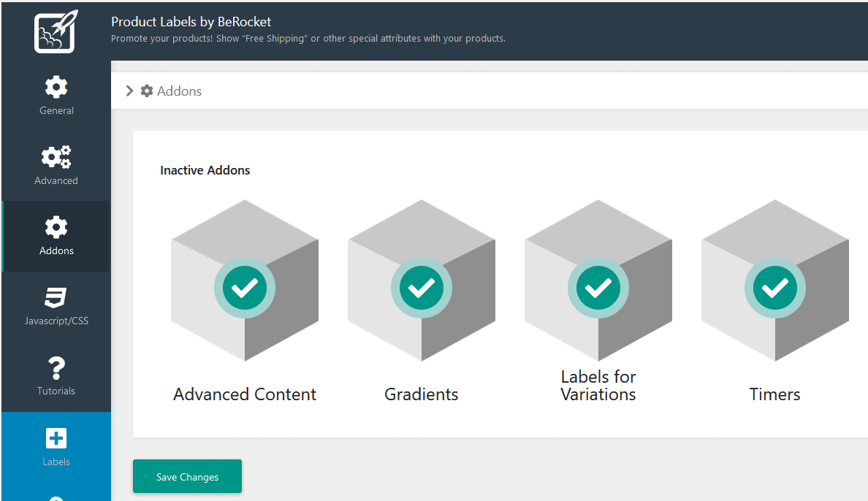The image size is (868, 501).
Task: Open the Labels blue sidebar item
Action: [56, 447]
